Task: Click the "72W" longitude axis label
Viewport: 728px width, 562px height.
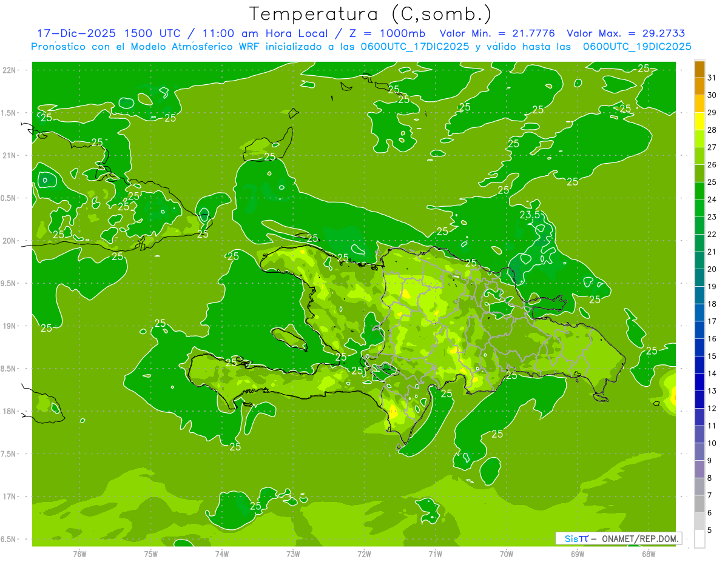Action: (364, 554)
